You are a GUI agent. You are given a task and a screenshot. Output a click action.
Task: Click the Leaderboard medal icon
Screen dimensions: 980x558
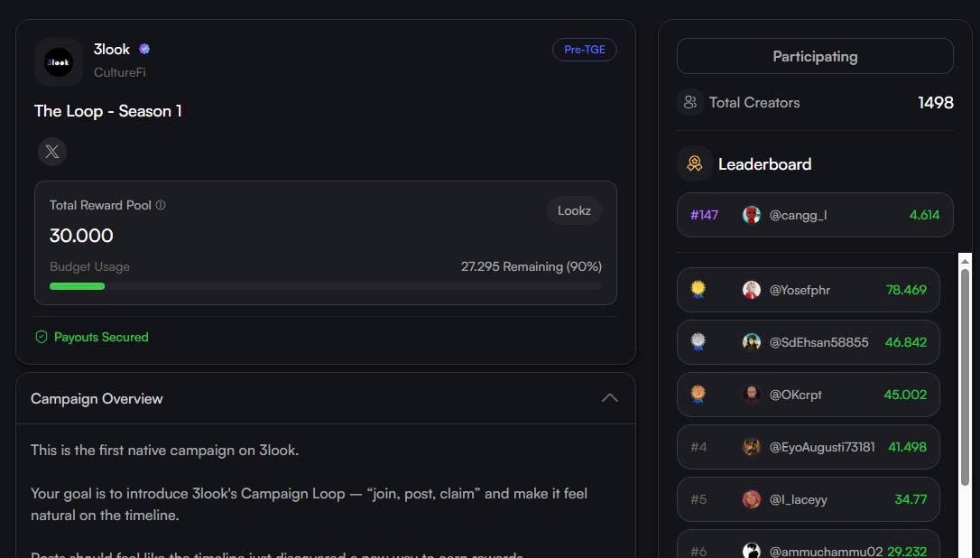coord(694,164)
